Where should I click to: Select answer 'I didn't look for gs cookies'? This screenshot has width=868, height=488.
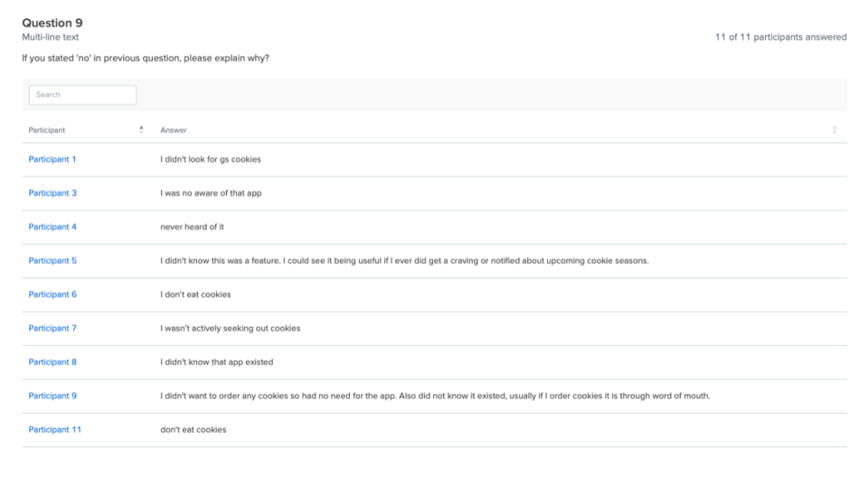pyautogui.click(x=211, y=159)
